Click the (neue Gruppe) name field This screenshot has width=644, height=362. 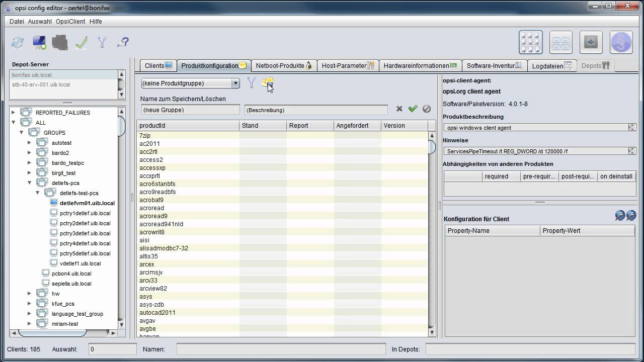click(190, 110)
